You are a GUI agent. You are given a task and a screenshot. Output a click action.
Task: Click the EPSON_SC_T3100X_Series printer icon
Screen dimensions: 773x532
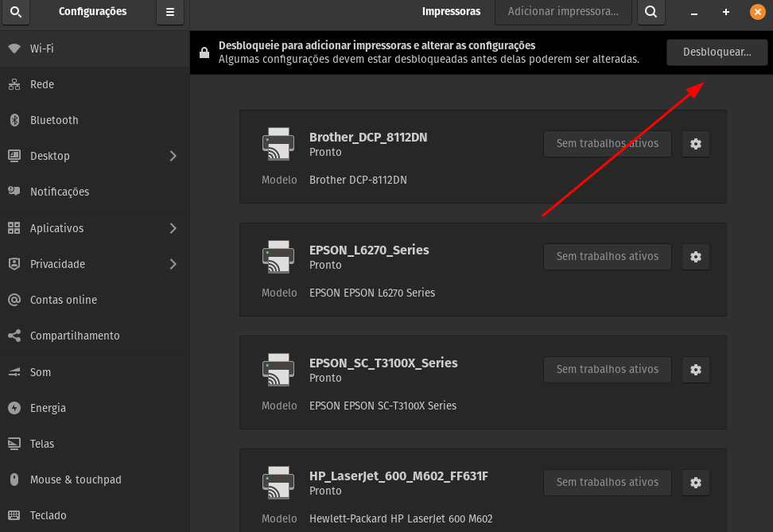[278, 370]
